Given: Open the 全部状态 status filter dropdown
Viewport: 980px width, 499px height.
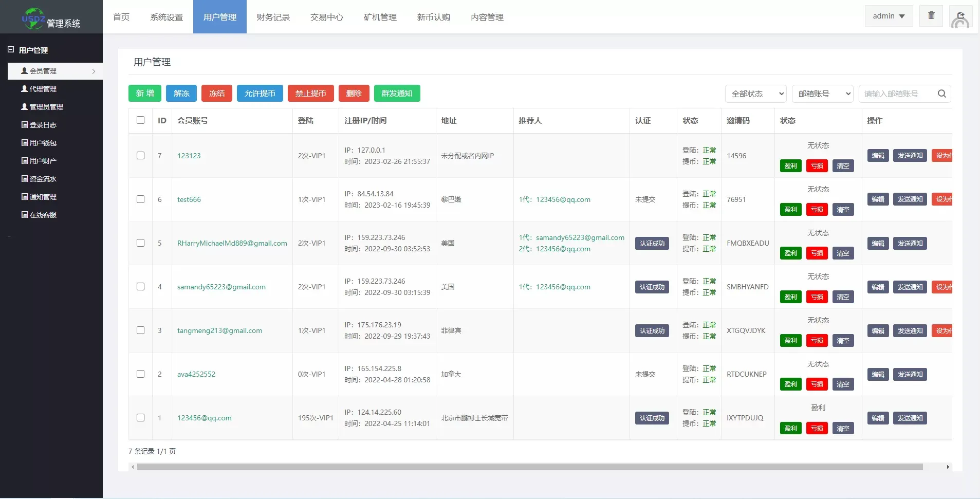Looking at the screenshot, I should pos(756,94).
